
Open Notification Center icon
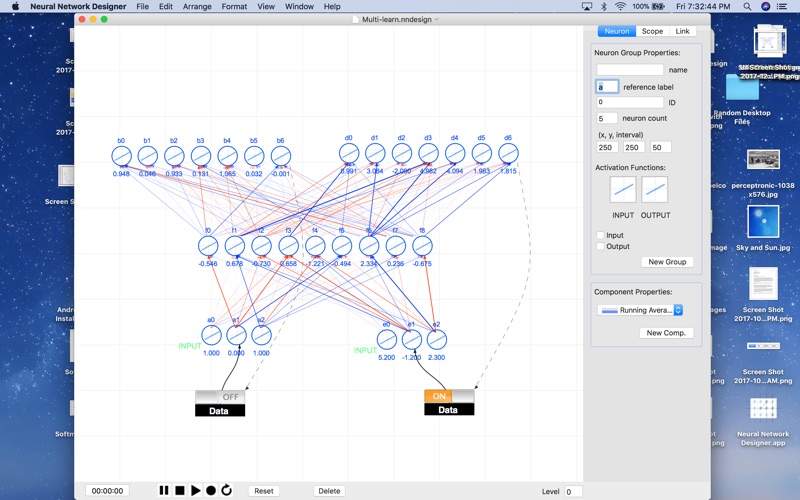[782, 7]
